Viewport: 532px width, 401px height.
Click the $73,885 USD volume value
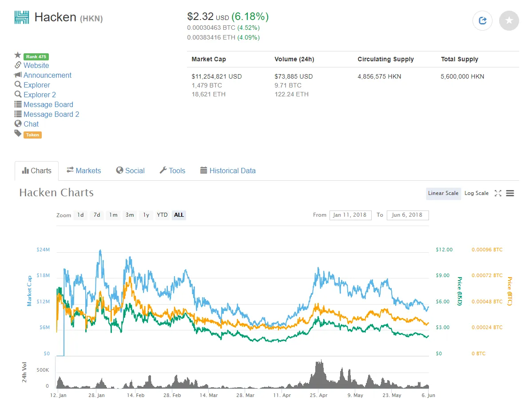[x=294, y=76]
